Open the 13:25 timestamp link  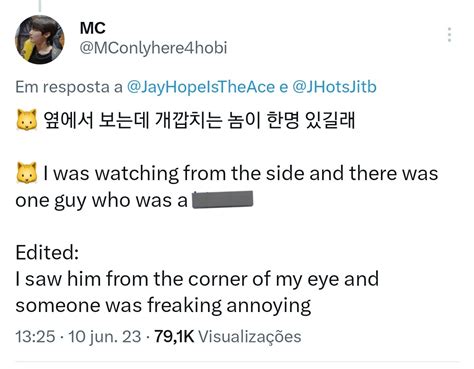coord(35,336)
